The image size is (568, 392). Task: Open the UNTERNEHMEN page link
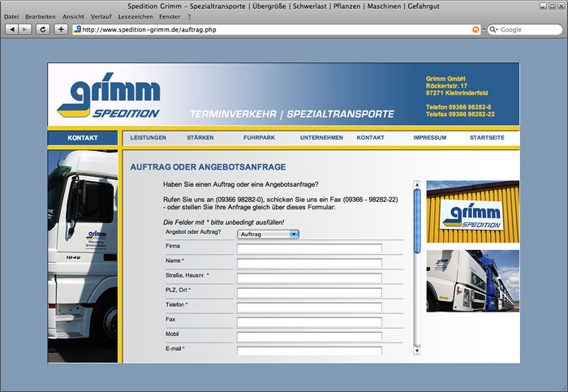point(321,138)
